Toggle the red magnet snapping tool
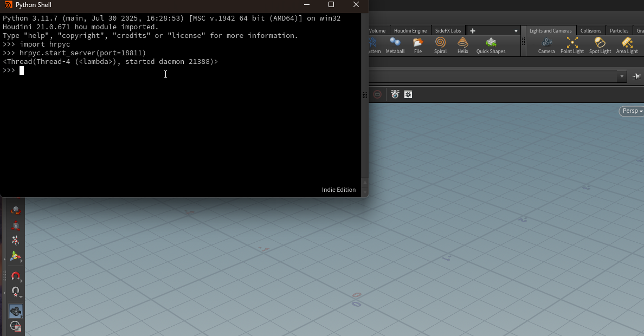 pos(16,276)
